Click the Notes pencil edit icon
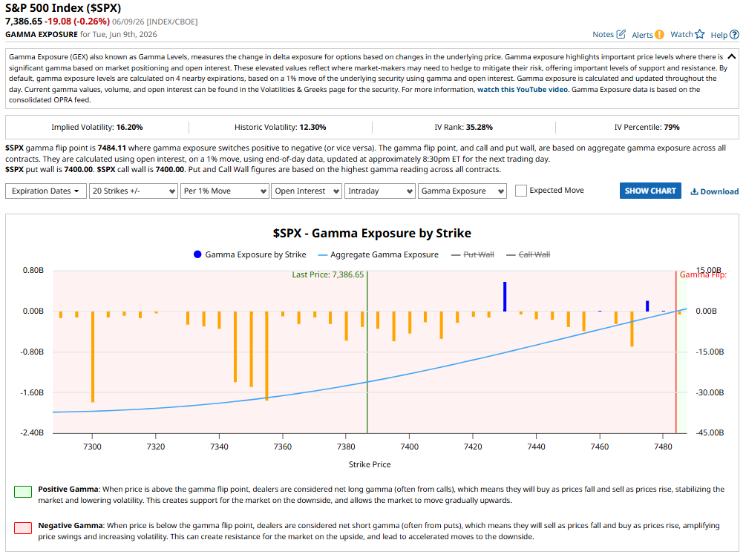This screenshot has width=746, height=560. tap(621, 34)
